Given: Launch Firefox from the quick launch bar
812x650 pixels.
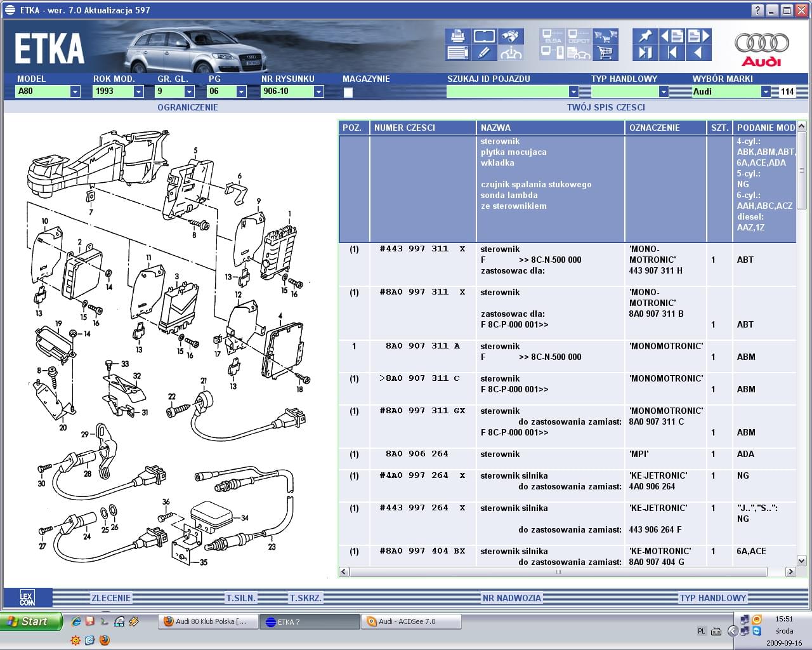Looking at the screenshot, I should (x=104, y=640).
